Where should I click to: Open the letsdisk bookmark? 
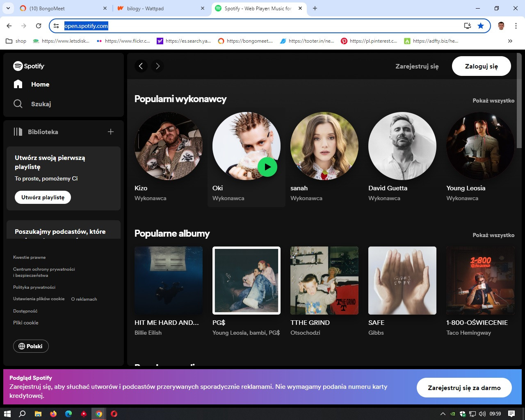click(x=61, y=41)
